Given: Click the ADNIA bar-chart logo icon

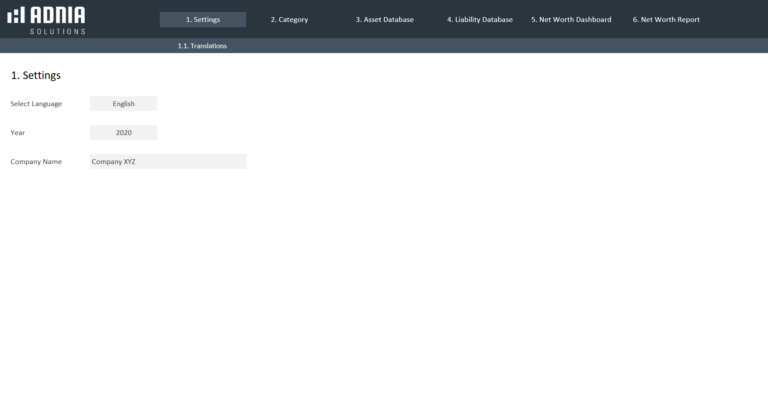Looking at the screenshot, I should click(16, 16).
